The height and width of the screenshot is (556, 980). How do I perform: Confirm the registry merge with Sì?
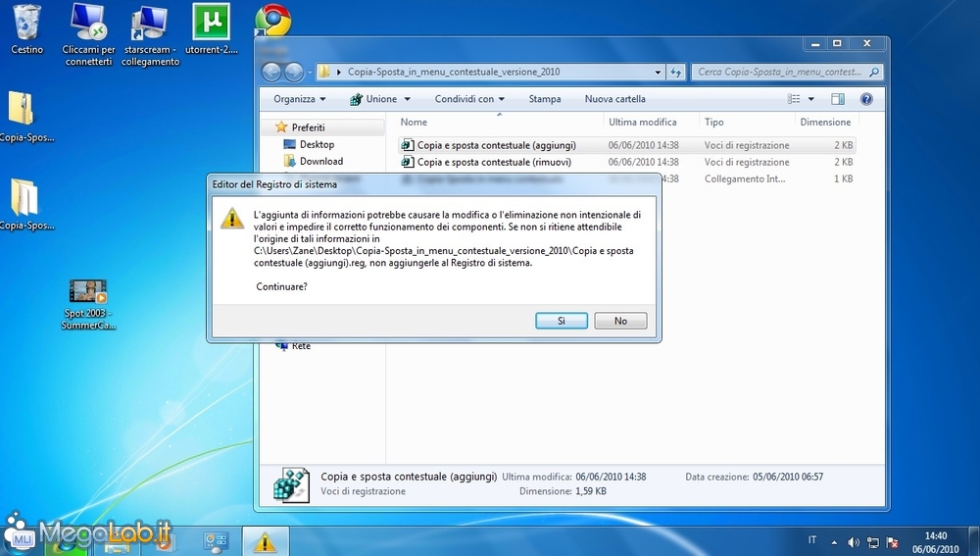click(x=562, y=321)
